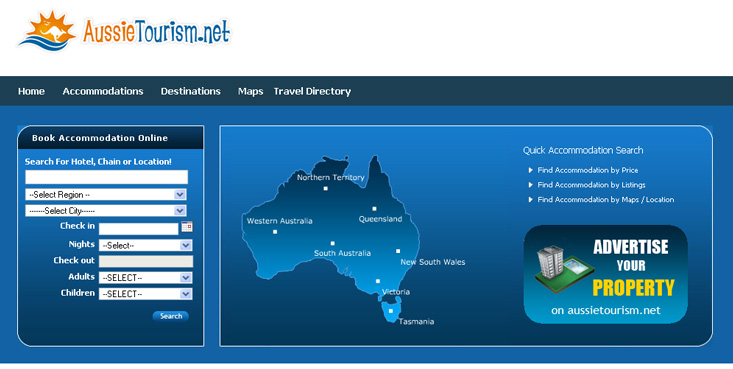The height and width of the screenshot is (369, 733).
Task: Expand the Select Region dropdown
Action: (x=106, y=195)
